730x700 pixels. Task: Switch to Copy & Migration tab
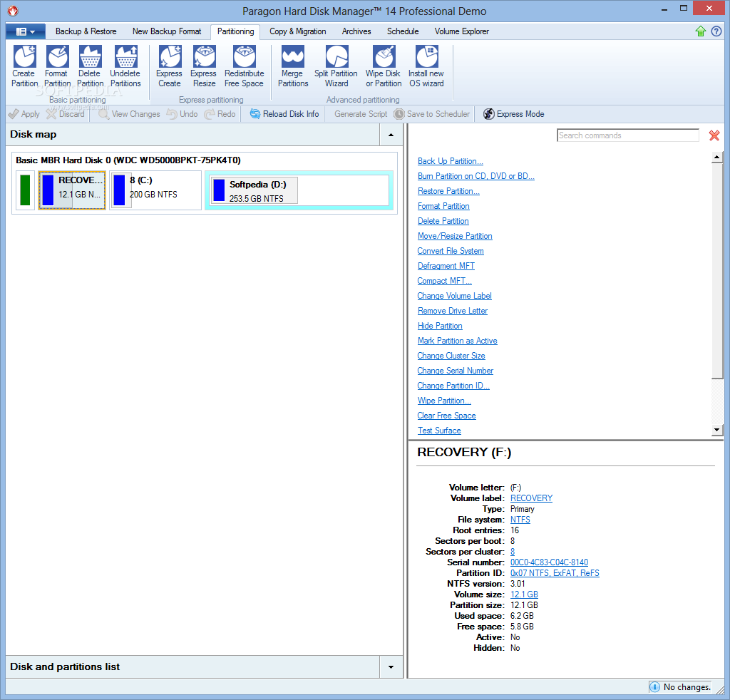pos(298,31)
